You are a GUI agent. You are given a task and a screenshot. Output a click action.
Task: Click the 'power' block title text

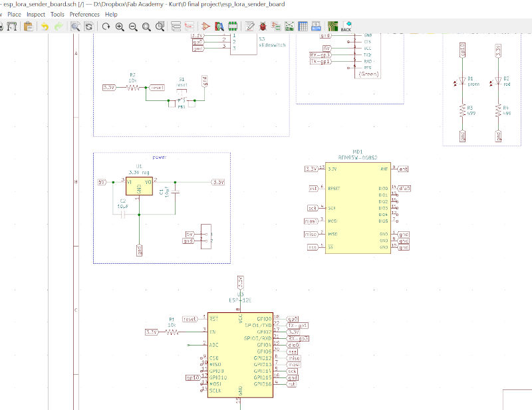click(159, 157)
